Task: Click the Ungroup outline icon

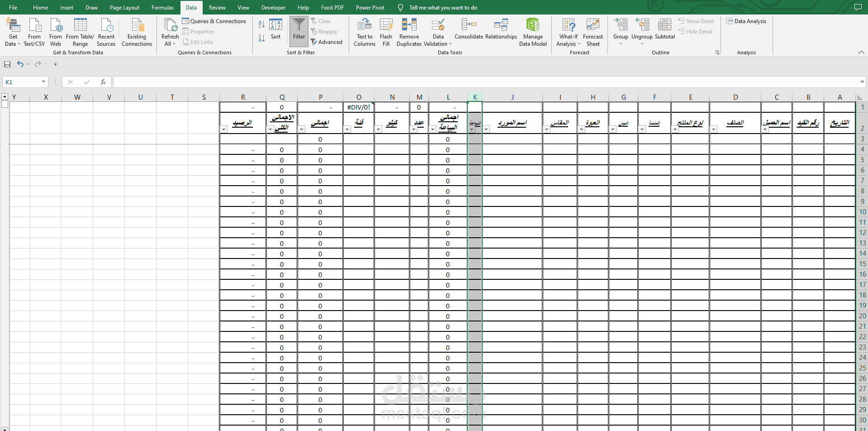Action: [x=642, y=25]
